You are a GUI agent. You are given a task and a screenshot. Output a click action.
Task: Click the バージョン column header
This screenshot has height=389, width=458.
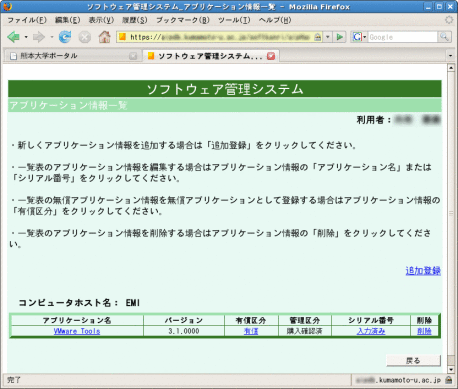[184, 320]
